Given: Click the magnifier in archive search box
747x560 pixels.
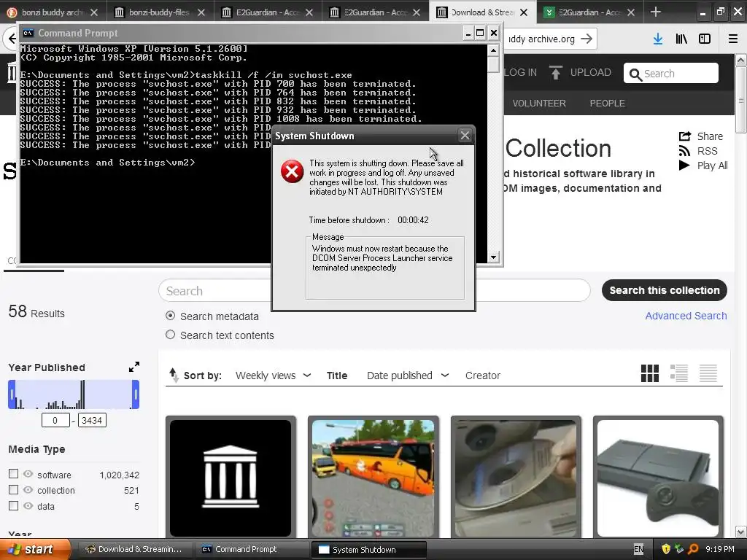Looking at the screenshot, I should 635,74.
